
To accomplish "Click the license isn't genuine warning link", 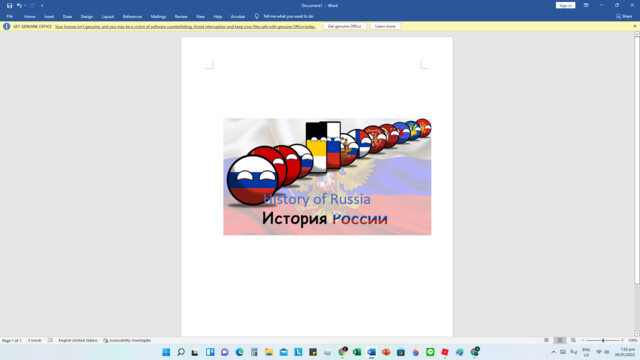I will [185, 27].
